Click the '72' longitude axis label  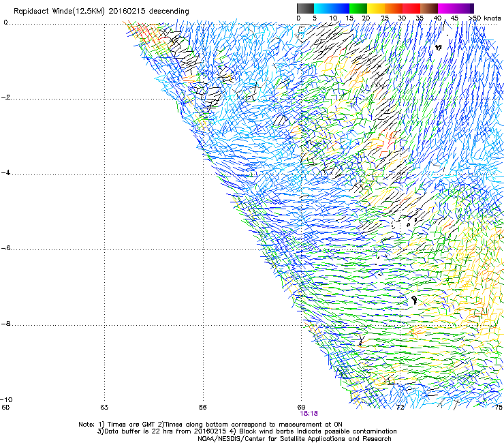(400, 408)
